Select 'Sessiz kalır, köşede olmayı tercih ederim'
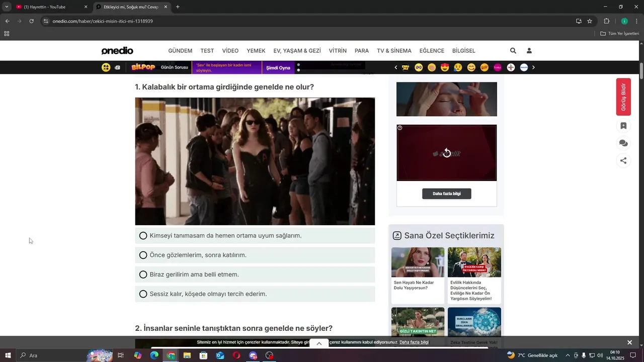The width and height of the screenshot is (644, 362). coord(255,294)
